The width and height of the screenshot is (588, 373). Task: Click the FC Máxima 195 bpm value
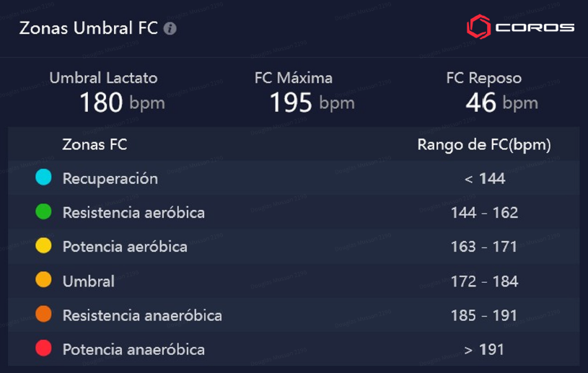pos(312,102)
